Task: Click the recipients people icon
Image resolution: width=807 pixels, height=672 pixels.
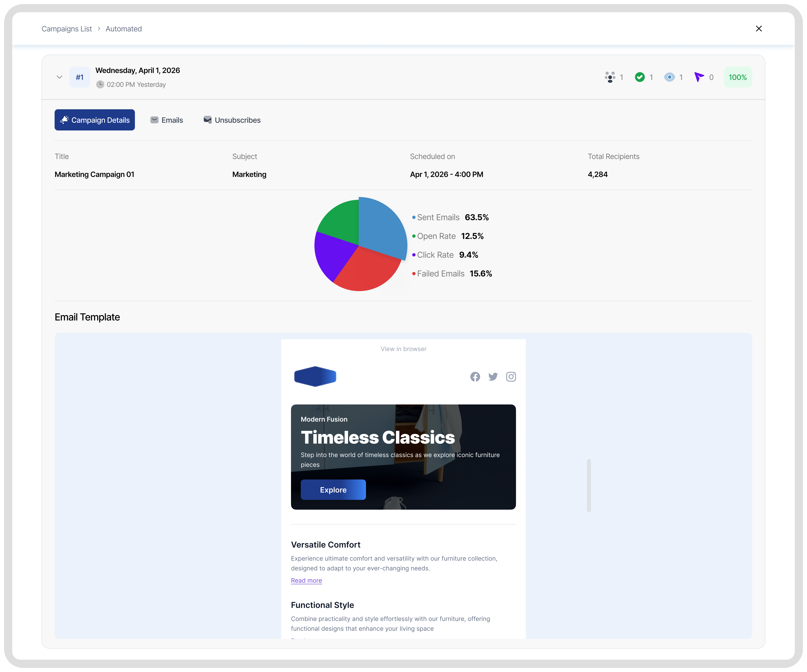Action: pos(610,77)
